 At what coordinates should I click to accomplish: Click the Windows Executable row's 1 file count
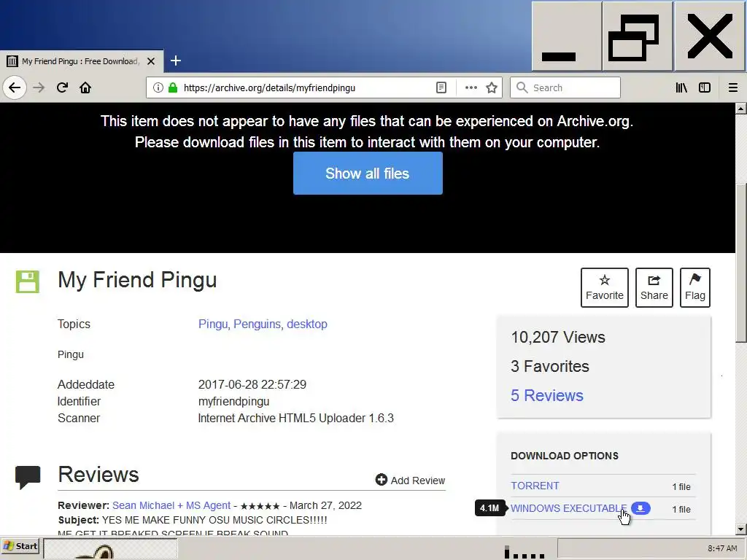[x=681, y=510]
